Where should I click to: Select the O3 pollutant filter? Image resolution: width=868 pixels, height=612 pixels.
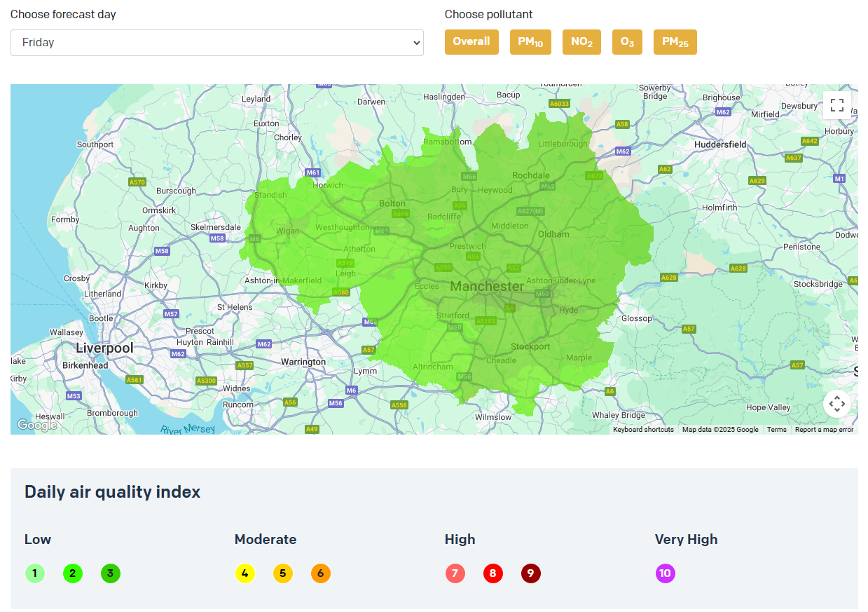(x=626, y=41)
